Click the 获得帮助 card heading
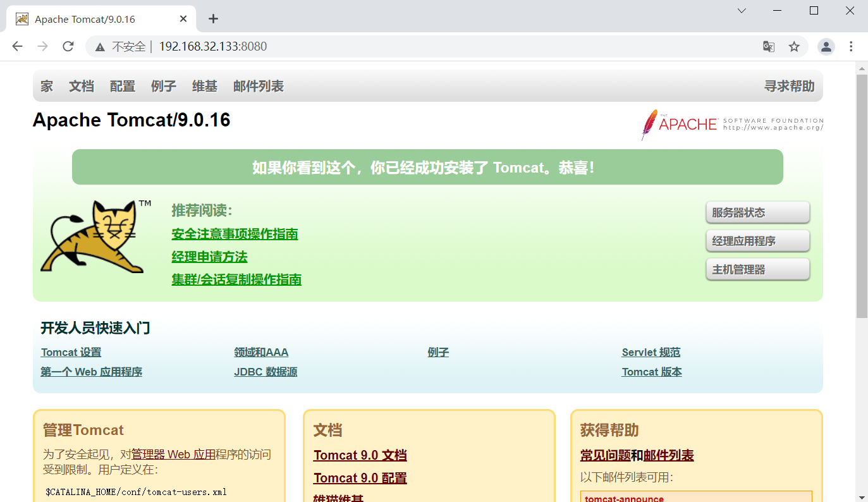Screen dimensions: 868x502 609,430
